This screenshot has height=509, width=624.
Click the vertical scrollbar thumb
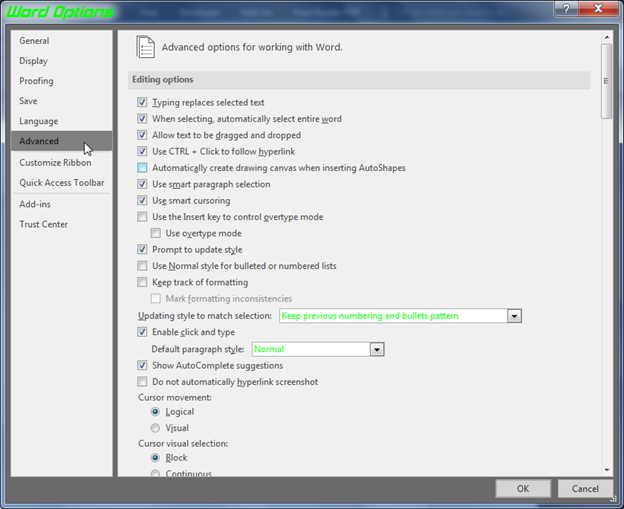606,81
